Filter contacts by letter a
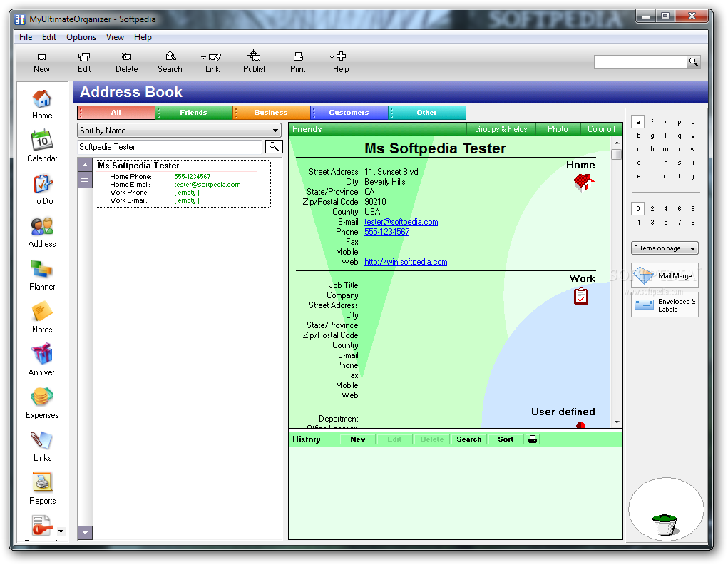 pyautogui.click(x=638, y=122)
